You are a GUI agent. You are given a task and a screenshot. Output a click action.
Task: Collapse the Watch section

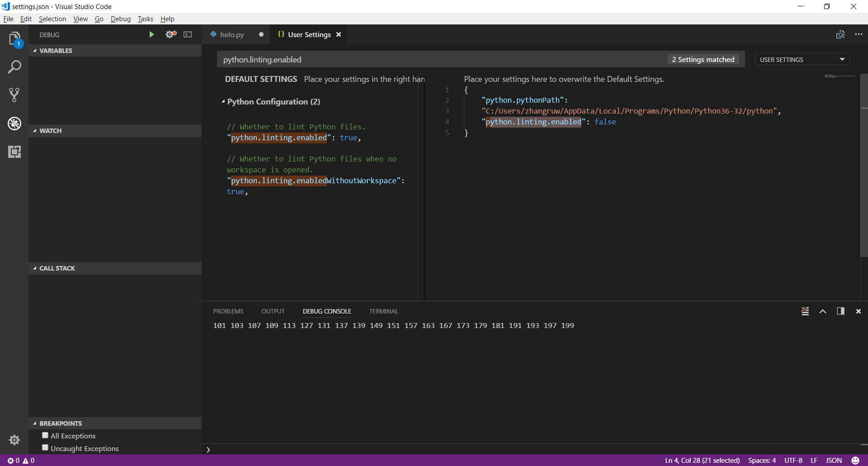coord(115,131)
